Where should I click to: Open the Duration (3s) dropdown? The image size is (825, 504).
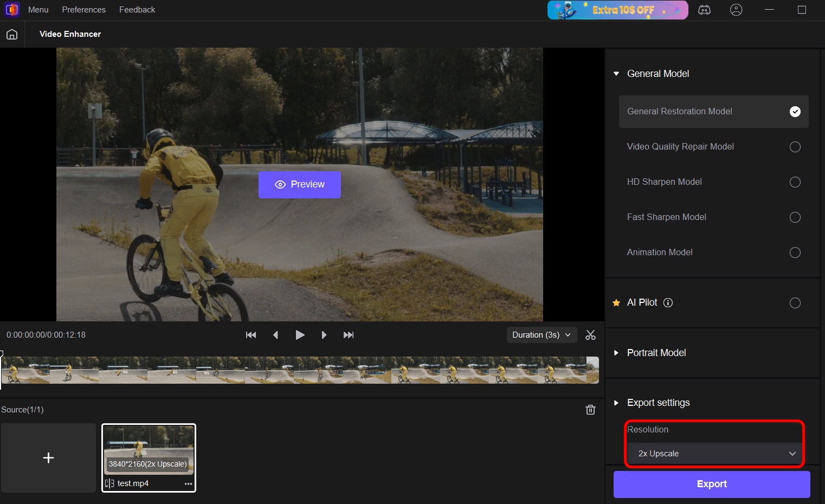541,335
